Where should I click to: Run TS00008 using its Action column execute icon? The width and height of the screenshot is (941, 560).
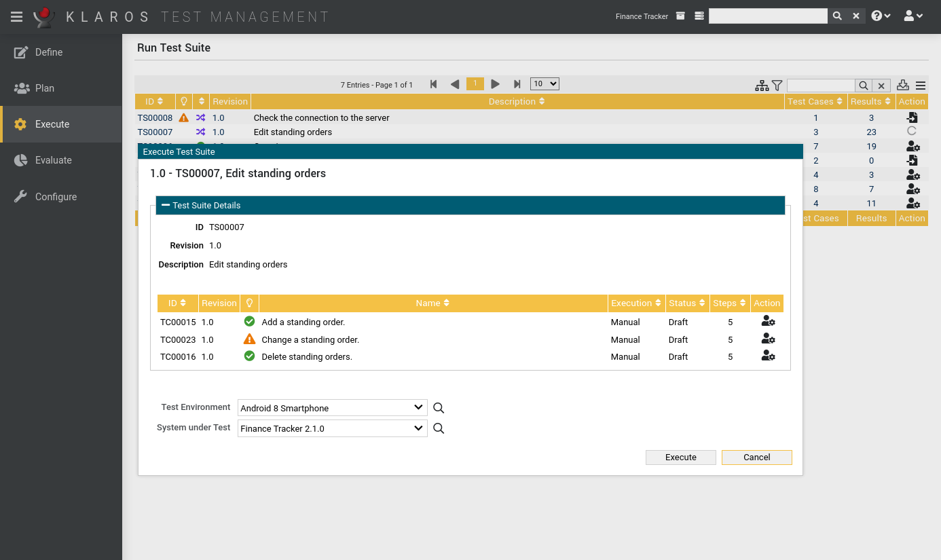912,117
